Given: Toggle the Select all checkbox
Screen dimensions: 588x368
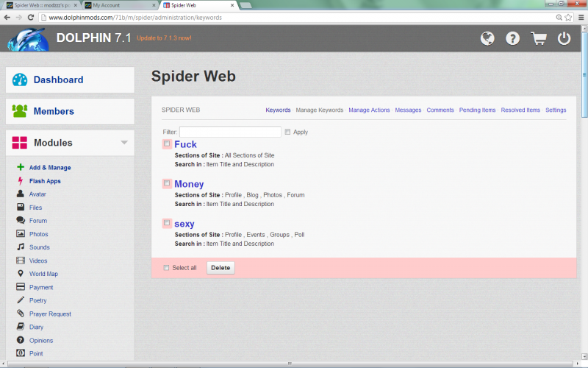Looking at the screenshot, I should [x=166, y=268].
